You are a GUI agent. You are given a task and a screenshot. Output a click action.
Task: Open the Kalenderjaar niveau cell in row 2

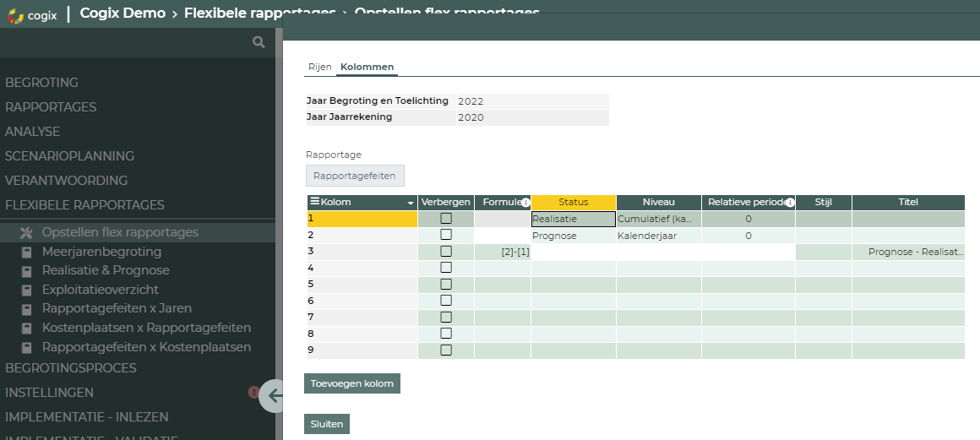pyautogui.click(x=659, y=236)
